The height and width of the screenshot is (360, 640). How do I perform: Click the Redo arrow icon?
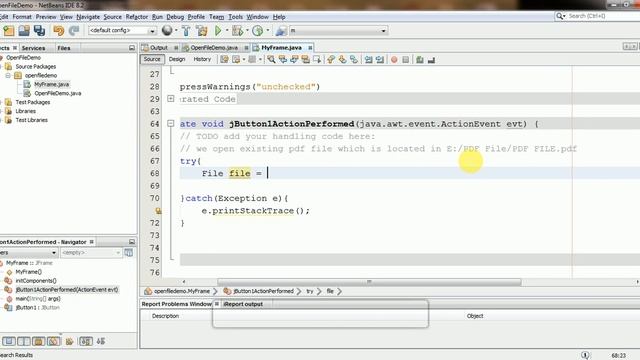pos(74,31)
